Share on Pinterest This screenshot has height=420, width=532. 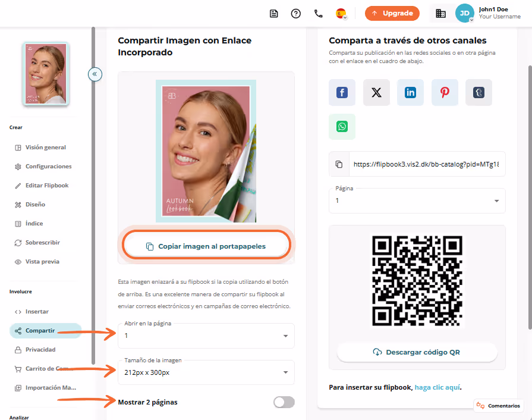[x=445, y=92]
